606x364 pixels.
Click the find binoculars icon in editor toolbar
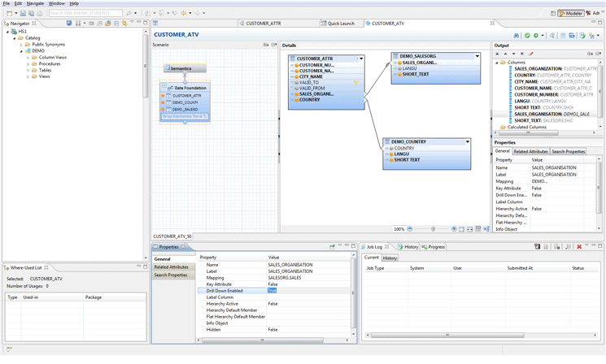click(x=517, y=36)
